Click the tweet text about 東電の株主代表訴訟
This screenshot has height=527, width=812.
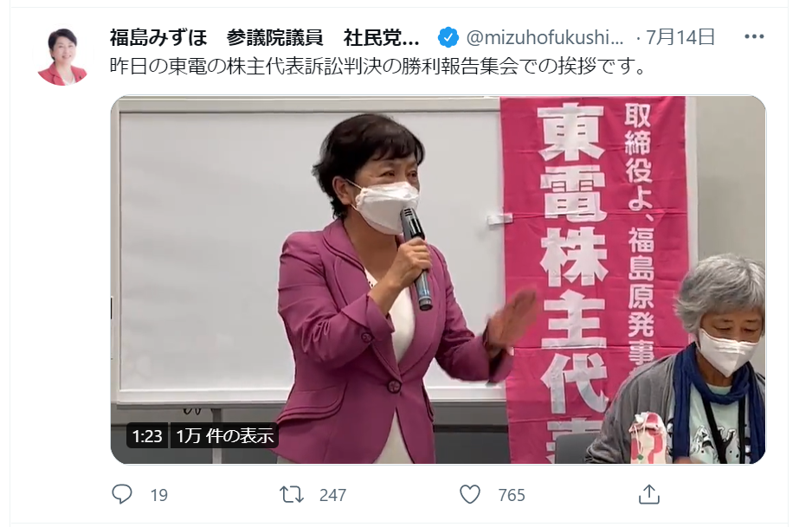[x=377, y=67]
